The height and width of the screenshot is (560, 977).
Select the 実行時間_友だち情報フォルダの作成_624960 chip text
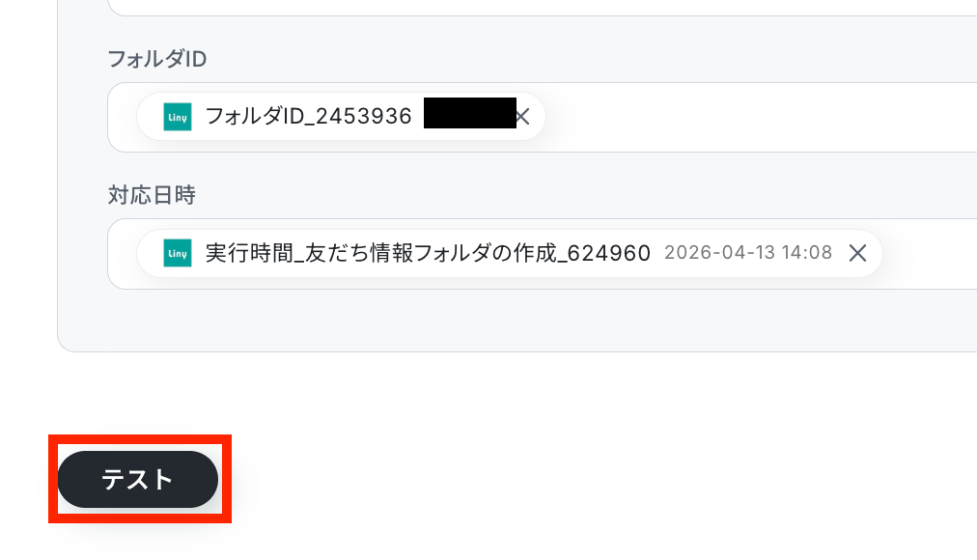coord(428,253)
